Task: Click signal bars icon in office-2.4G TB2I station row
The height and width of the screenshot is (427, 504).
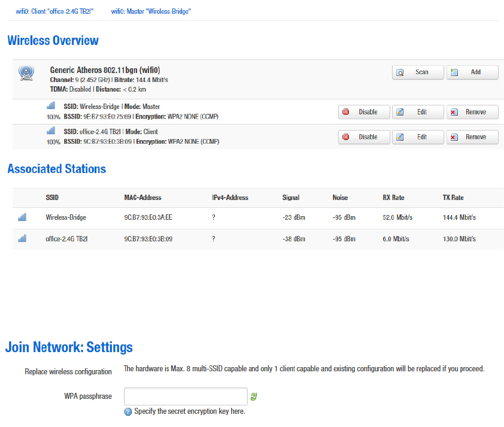Action: click(x=22, y=238)
